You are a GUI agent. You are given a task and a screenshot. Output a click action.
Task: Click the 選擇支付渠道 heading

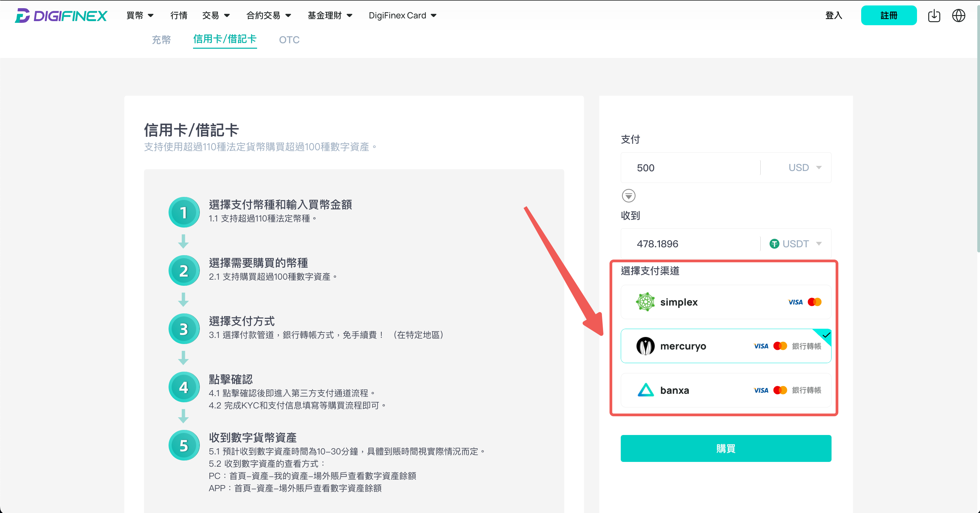650,270
